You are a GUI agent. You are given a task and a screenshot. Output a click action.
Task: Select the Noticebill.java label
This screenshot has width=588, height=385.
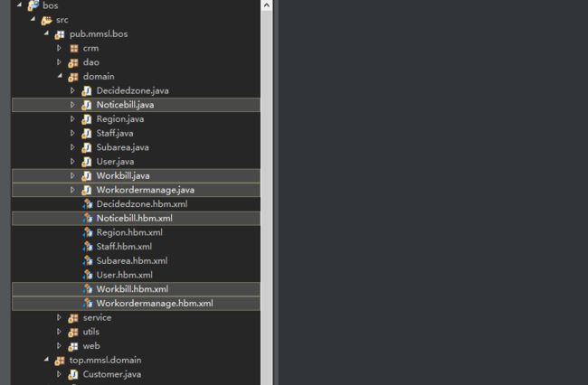[125, 105]
